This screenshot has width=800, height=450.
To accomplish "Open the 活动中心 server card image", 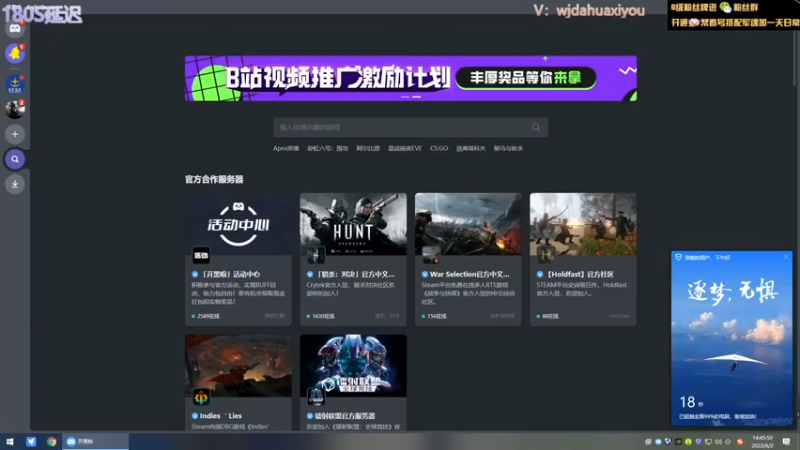I will coord(238,223).
